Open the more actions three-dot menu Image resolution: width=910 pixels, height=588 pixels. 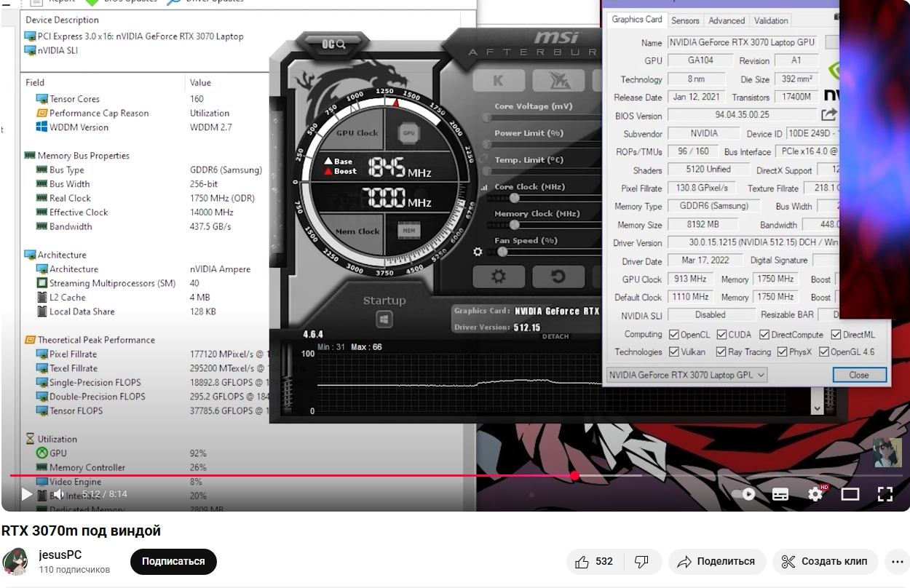point(898,562)
